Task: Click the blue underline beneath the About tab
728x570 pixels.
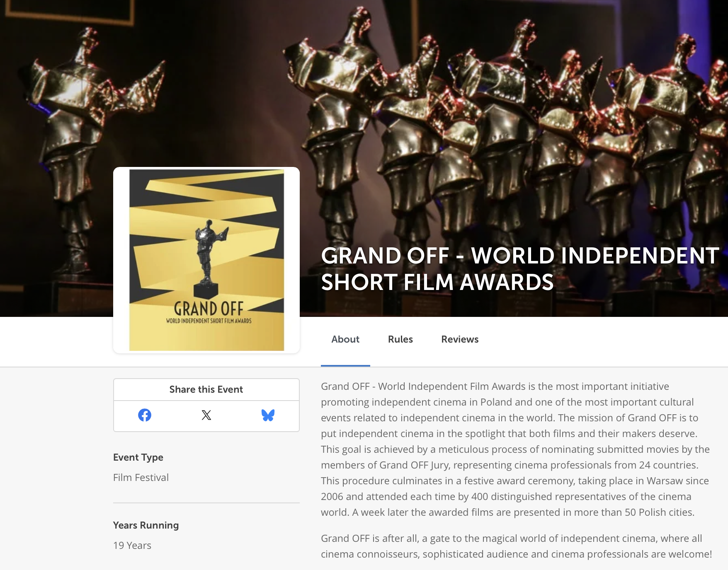Action: click(345, 366)
